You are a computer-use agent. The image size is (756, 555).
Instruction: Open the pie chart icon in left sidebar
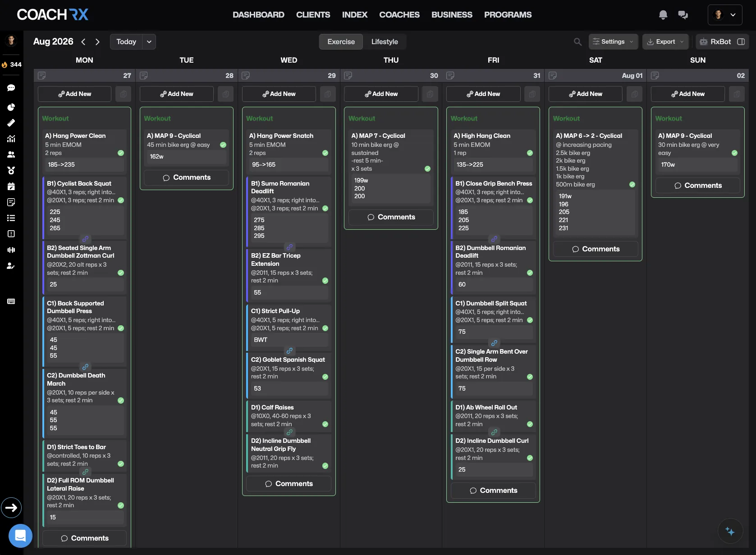pos(11,107)
